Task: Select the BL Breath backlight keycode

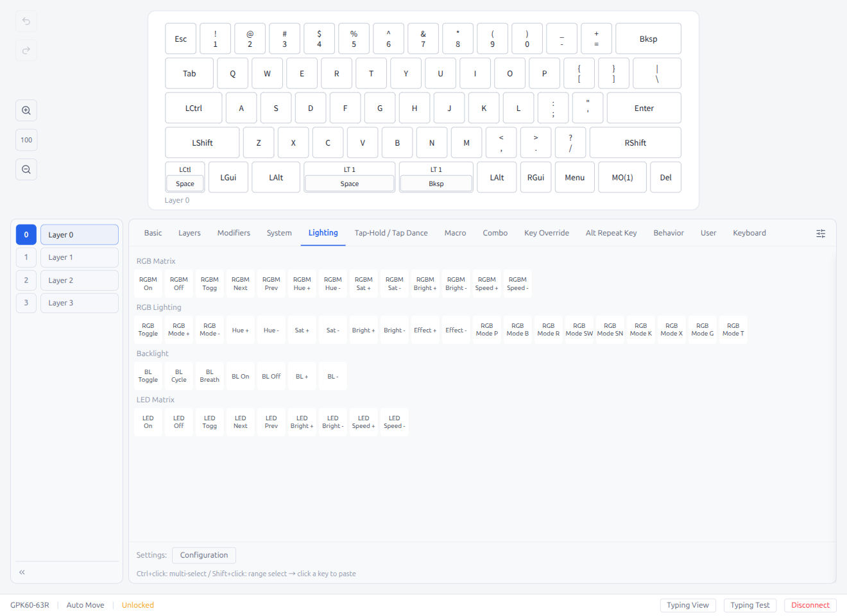Action: pos(209,375)
